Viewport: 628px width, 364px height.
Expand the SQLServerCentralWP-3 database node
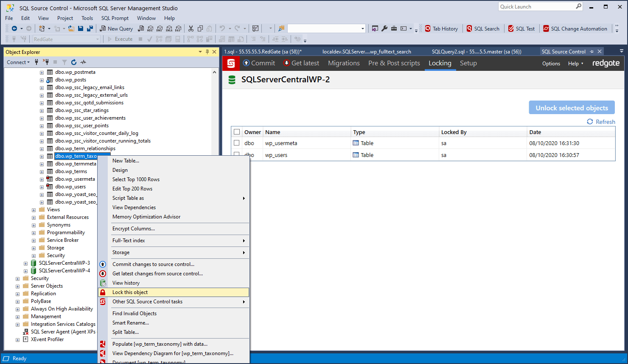[x=26, y=263]
